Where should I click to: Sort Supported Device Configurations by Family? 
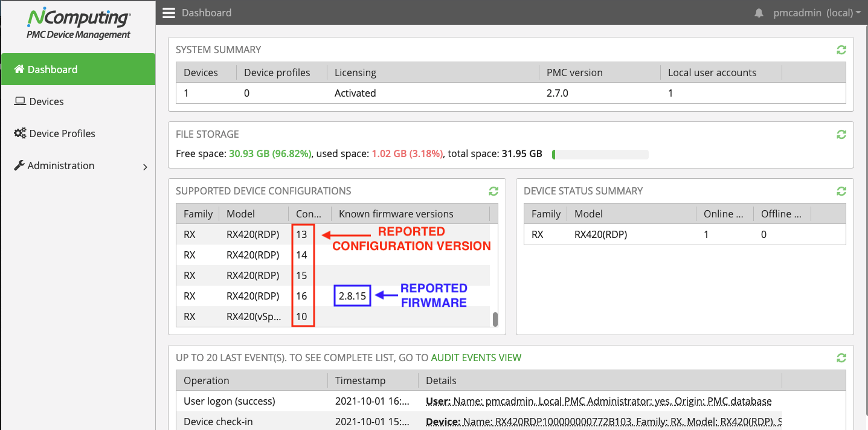(198, 214)
